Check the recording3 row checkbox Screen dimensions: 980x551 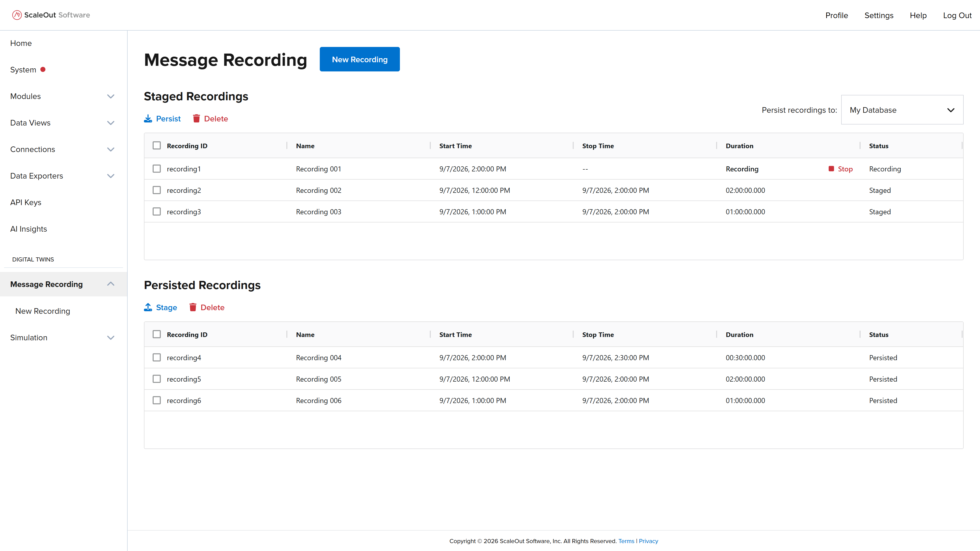[x=157, y=211]
